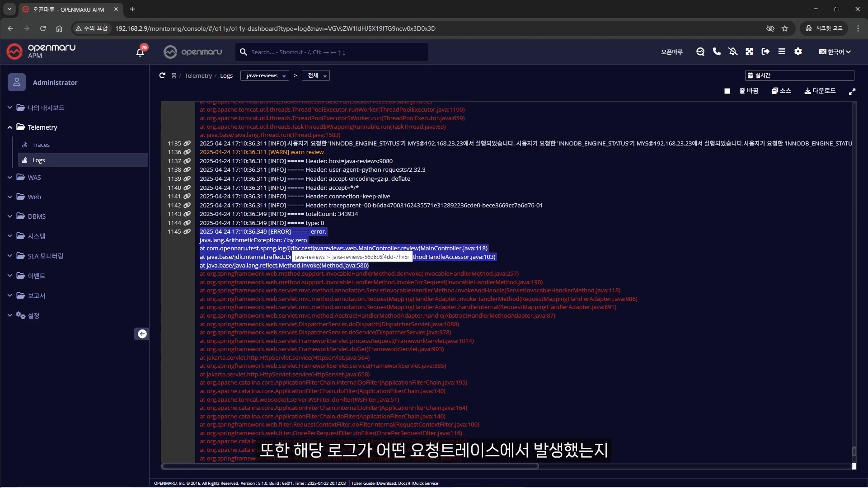The height and width of the screenshot is (488, 868).
Task: Click the refresh icon beside breadcrumb
Action: coord(162,75)
